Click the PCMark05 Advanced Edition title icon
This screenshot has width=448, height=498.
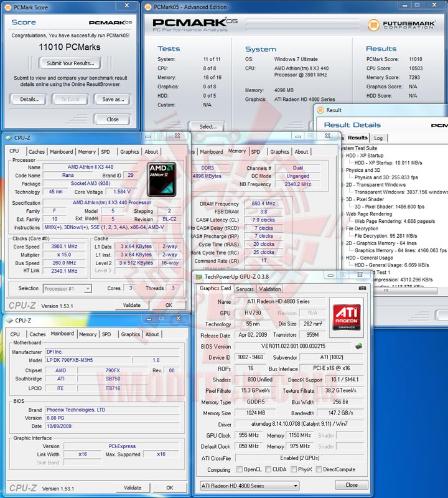pyautogui.click(x=148, y=7)
